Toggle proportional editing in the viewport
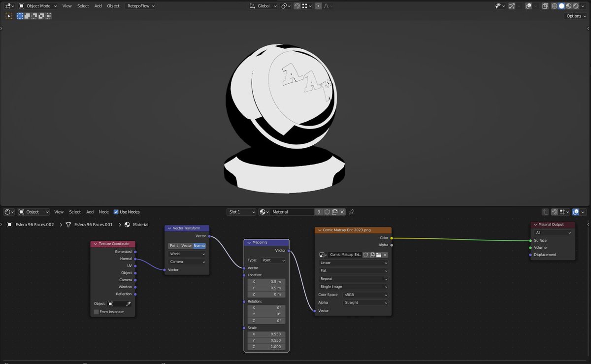The image size is (591, 364). 318,6
